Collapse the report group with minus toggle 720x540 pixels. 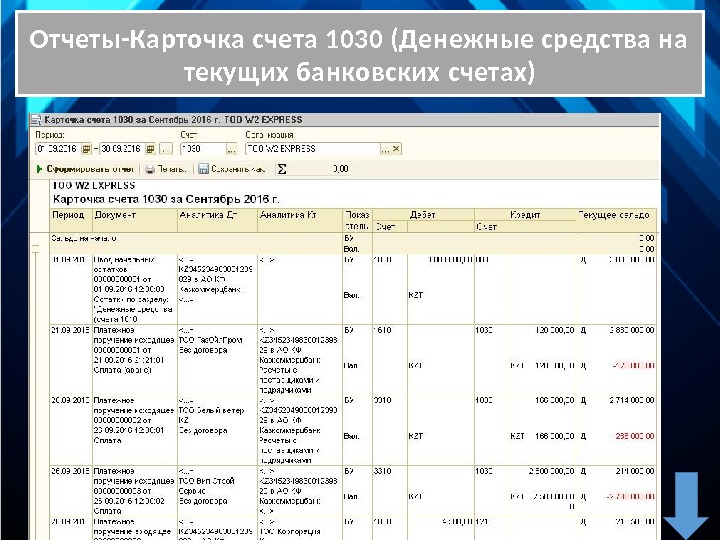35,249
